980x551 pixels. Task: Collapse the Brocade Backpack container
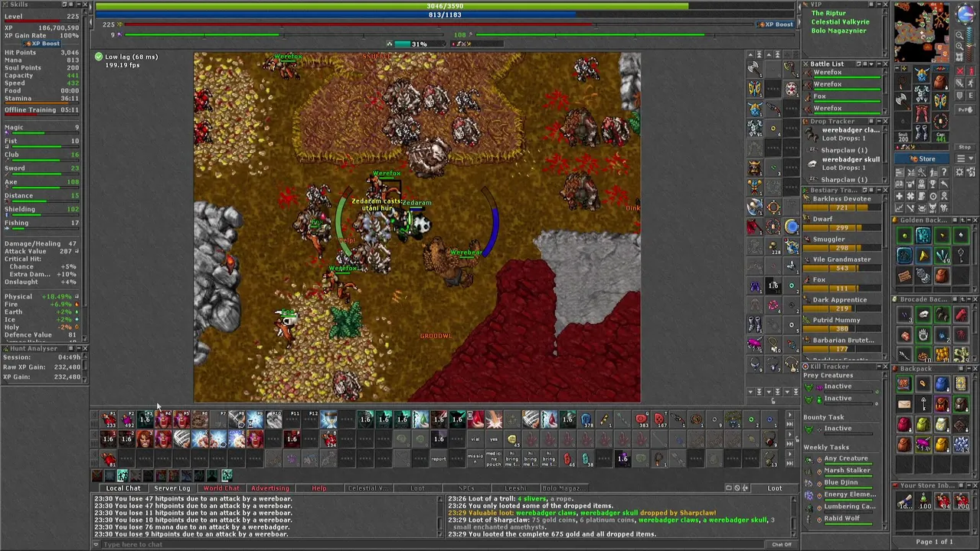(x=969, y=299)
